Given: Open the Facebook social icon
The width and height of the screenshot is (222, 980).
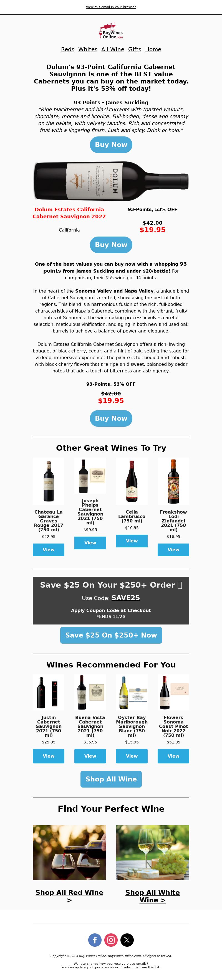Looking at the screenshot, I should tap(95, 940).
